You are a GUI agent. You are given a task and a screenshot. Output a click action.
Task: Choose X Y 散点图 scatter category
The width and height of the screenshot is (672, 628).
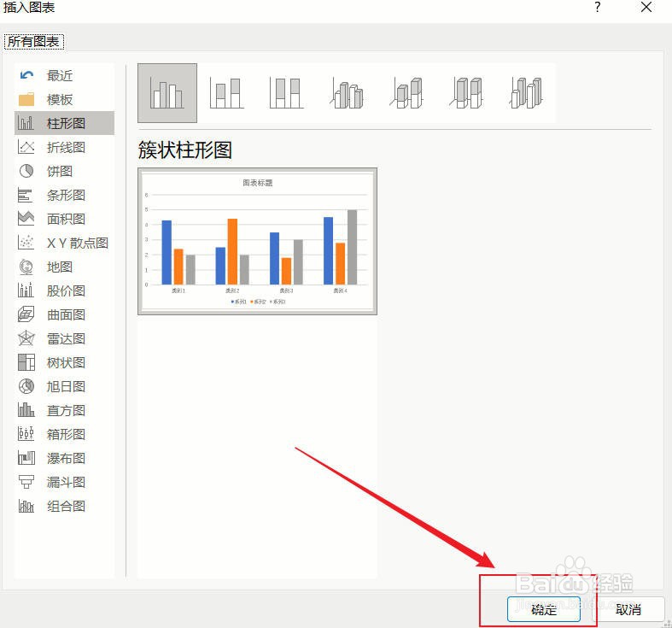64,244
